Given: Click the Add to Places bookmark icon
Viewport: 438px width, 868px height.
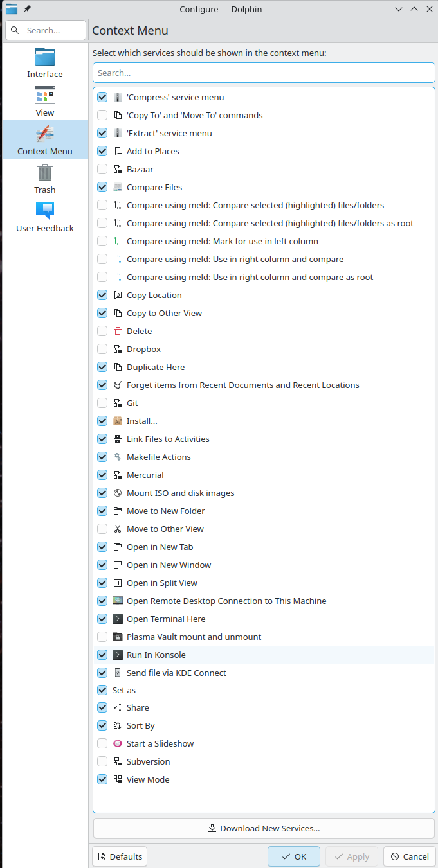Looking at the screenshot, I should coord(118,152).
